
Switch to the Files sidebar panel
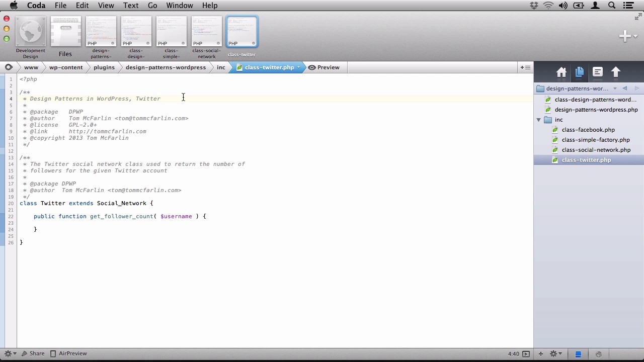(x=580, y=72)
